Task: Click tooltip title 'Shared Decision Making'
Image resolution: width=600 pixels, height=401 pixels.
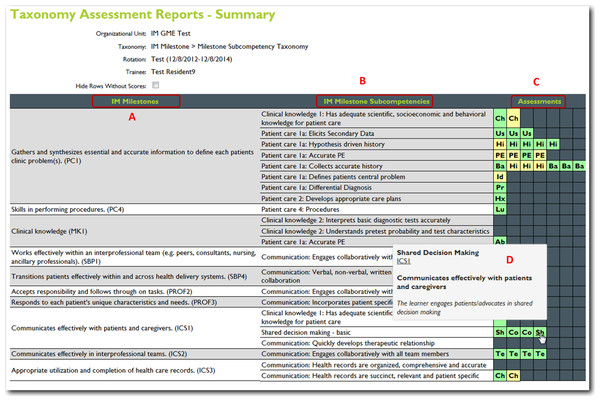Action: (x=438, y=253)
